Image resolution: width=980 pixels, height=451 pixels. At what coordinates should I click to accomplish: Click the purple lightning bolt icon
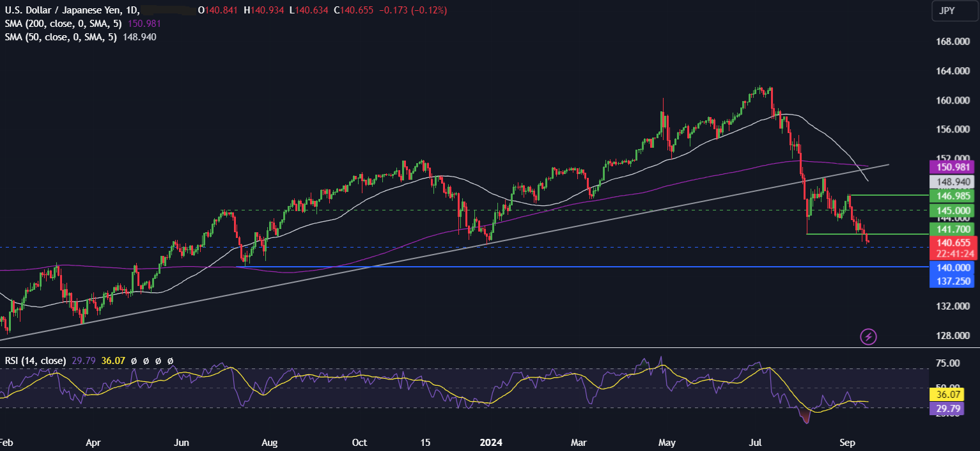coord(868,336)
